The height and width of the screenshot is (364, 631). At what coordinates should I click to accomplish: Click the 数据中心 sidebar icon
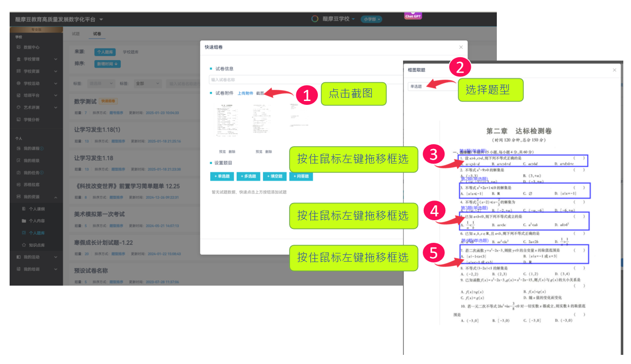coord(18,47)
